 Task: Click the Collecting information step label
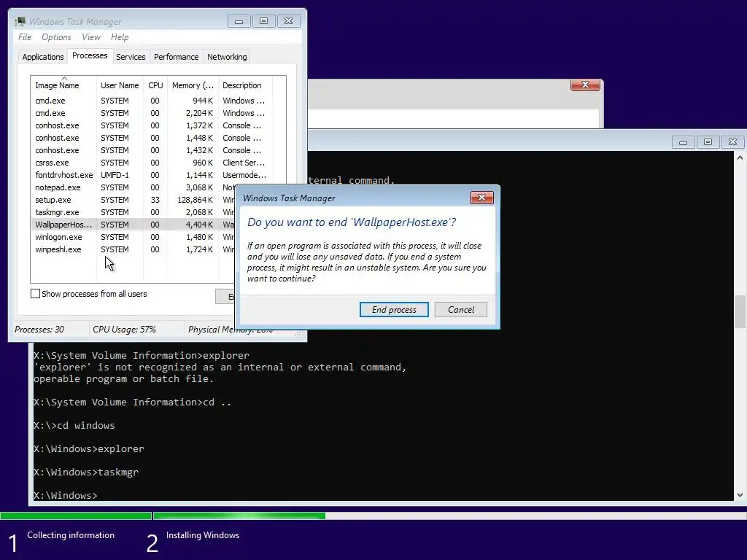71,534
